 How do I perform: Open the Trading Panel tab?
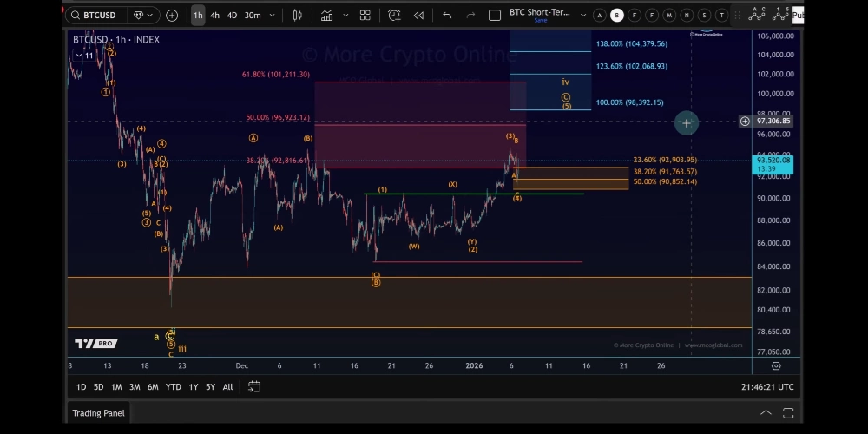(98, 413)
